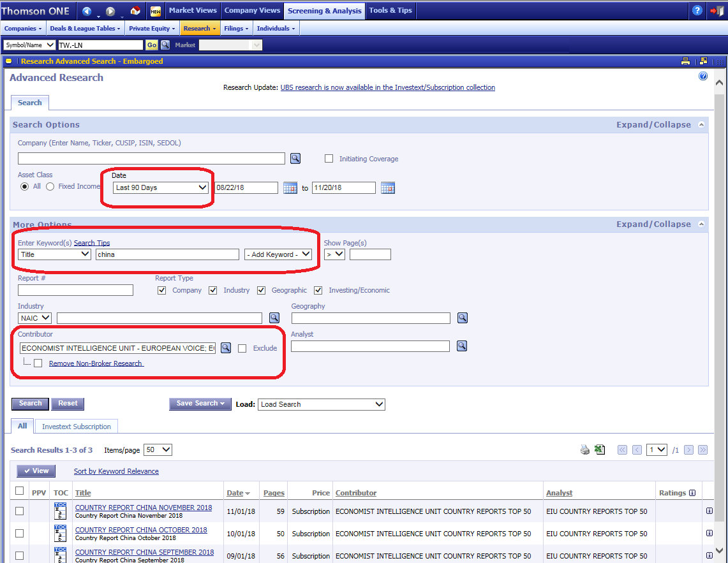Click the company lookup magnifier icon
This screenshot has width=728, height=563.
tap(295, 158)
